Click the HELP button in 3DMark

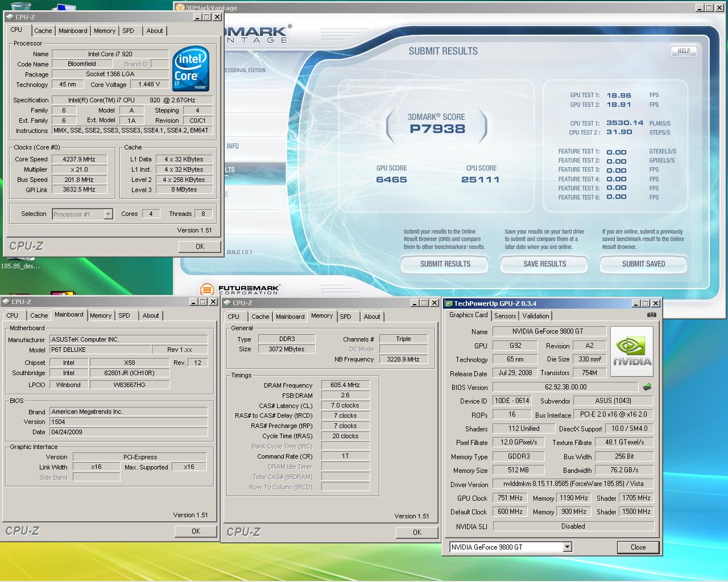pos(684,51)
